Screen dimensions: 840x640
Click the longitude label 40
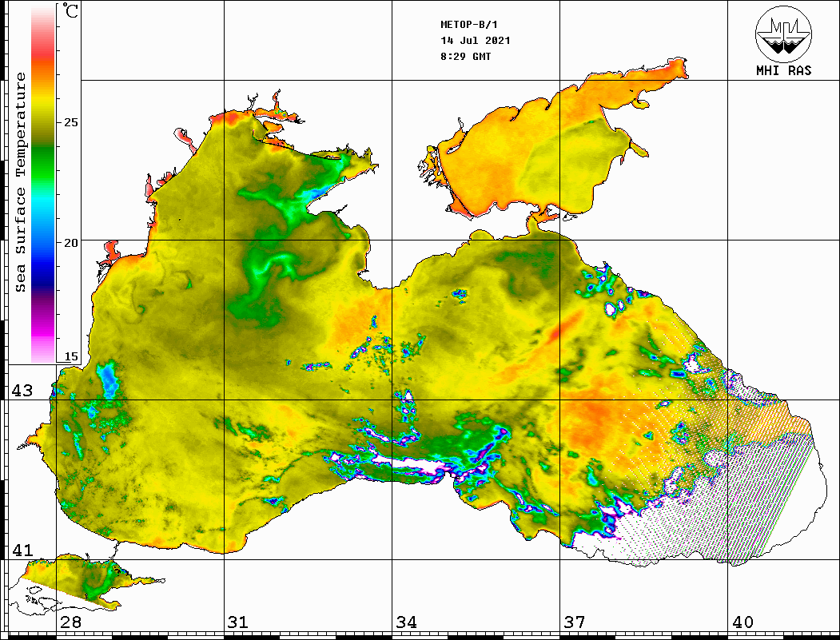[x=742, y=622]
